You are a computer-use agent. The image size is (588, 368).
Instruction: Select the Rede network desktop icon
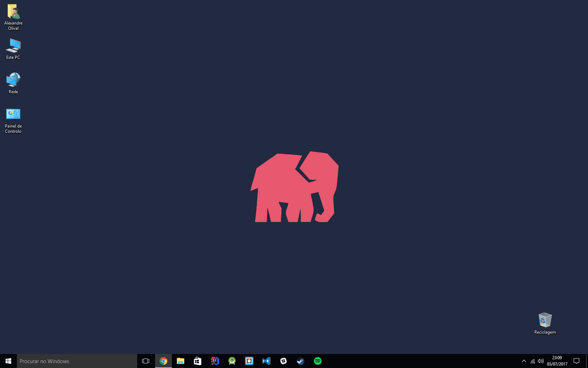pyautogui.click(x=13, y=83)
